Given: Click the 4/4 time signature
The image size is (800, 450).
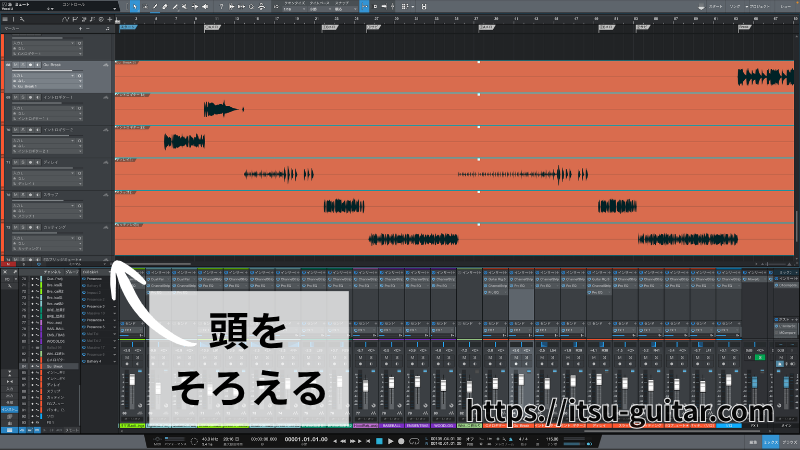Looking at the screenshot, I should (523, 439).
